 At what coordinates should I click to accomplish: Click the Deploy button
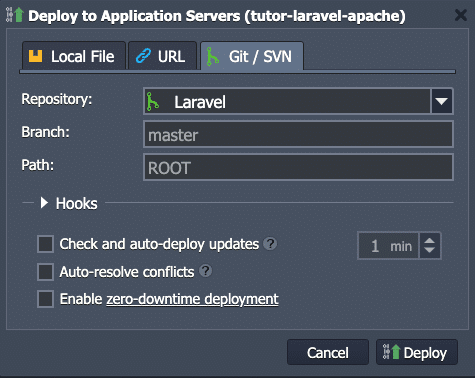point(417,352)
